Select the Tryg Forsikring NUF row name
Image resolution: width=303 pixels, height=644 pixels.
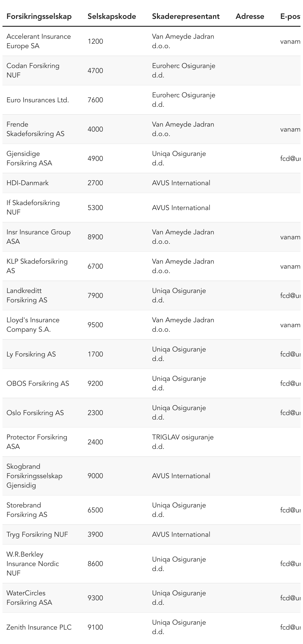[x=37, y=535]
